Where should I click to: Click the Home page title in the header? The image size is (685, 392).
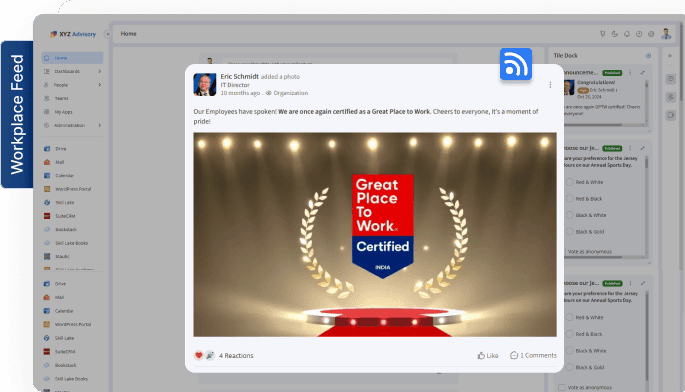128,34
